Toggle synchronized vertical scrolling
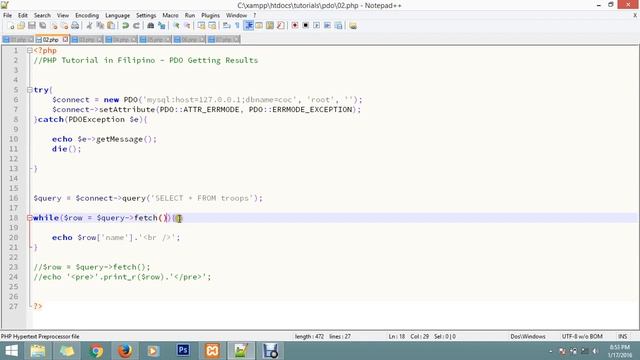The width and height of the screenshot is (640, 360). coord(201,26)
